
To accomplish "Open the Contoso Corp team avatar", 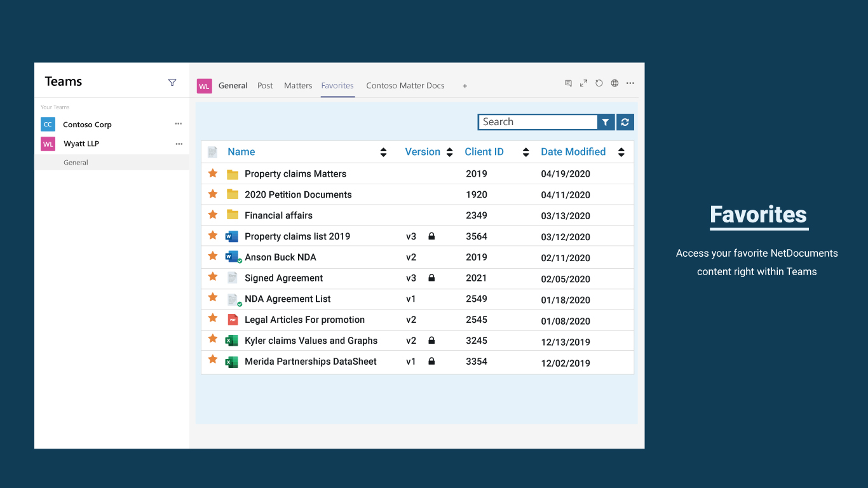I will pyautogui.click(x=48, y=125).
